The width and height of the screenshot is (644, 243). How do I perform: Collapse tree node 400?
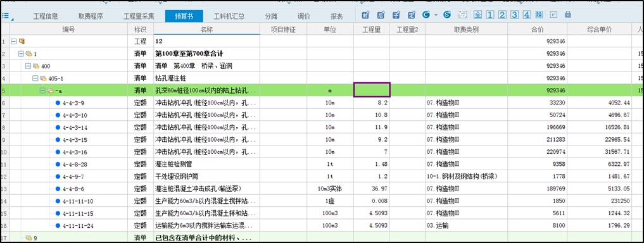28,66
